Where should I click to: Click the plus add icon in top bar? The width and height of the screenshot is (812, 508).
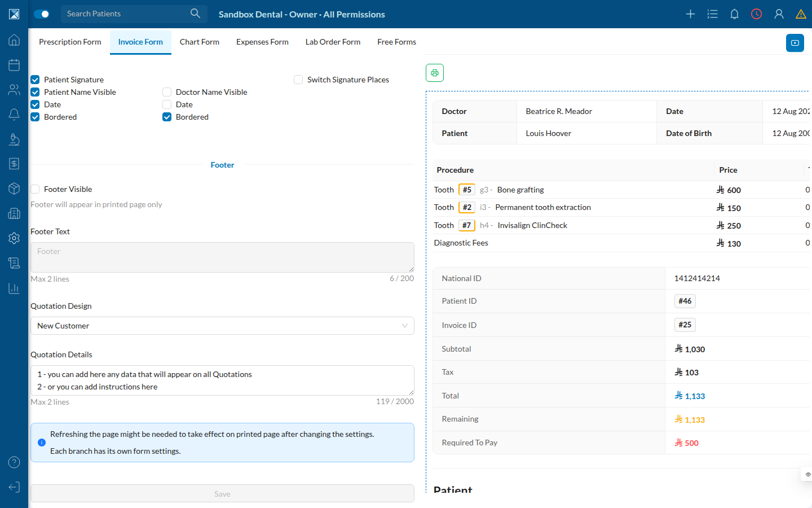[x=690, y=14]
